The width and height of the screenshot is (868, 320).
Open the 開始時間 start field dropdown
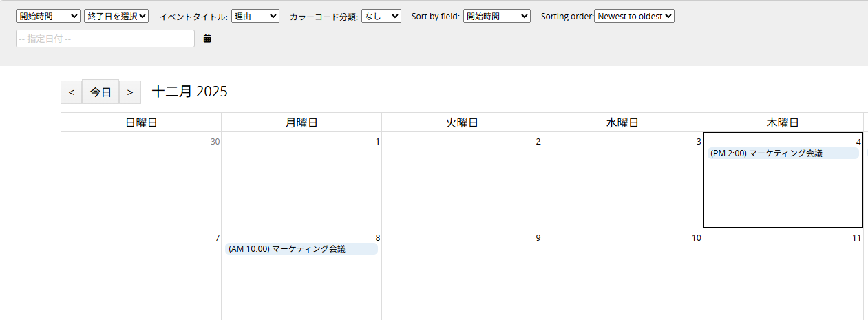pyautogui.click(x=48, y=16)
